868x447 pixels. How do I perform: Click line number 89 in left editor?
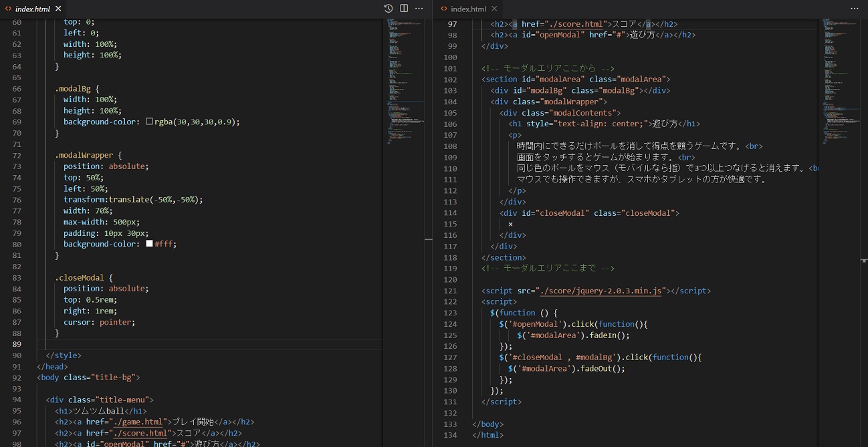click(x=16, y=344)
